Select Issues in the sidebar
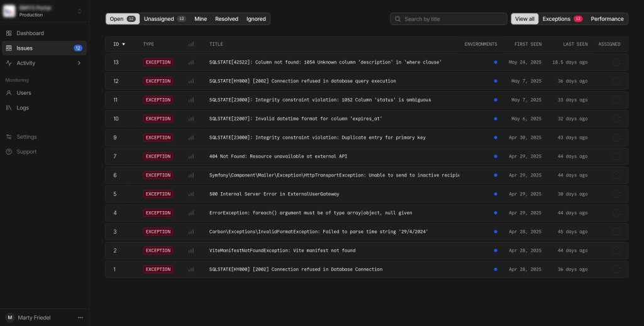 pyautogui.click(x=44, y=48)
